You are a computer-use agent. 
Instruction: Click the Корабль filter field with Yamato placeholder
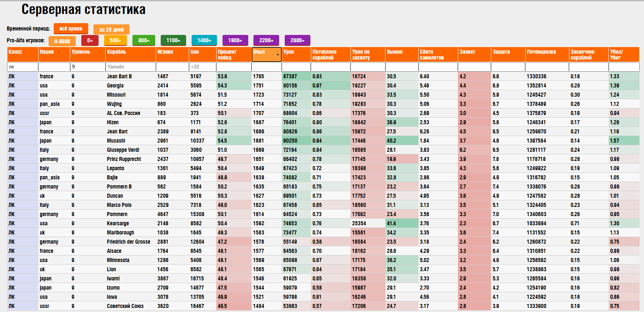pyautogui.click(x=130, y=67)
